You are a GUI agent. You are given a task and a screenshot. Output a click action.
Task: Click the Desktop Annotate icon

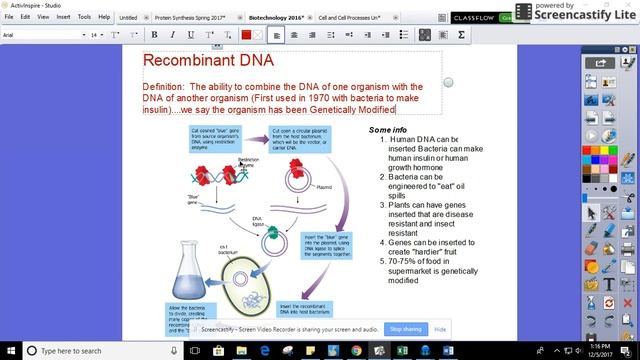[x=591, y=100]
